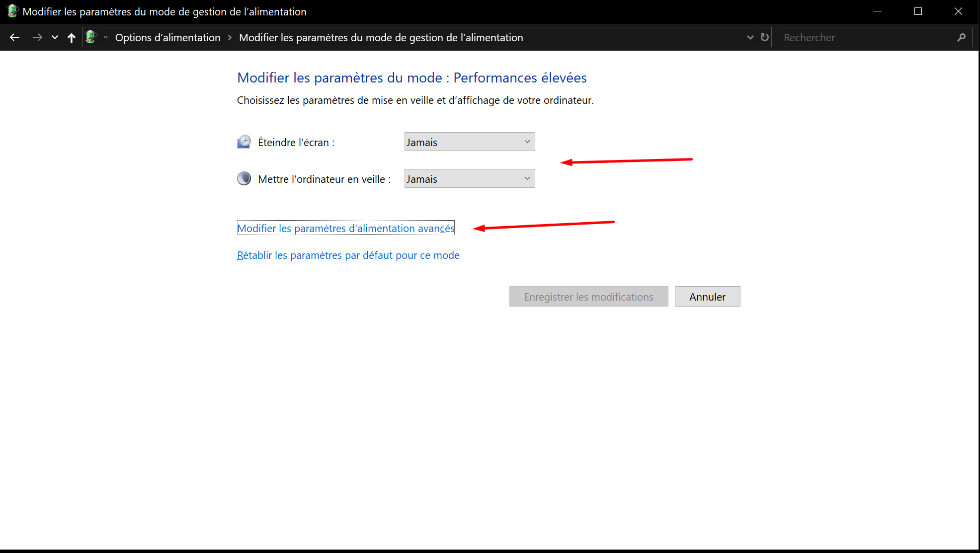Refresh the page with the refresh icon
This screenshot has width=980, height=553.
tap(764, 37)
